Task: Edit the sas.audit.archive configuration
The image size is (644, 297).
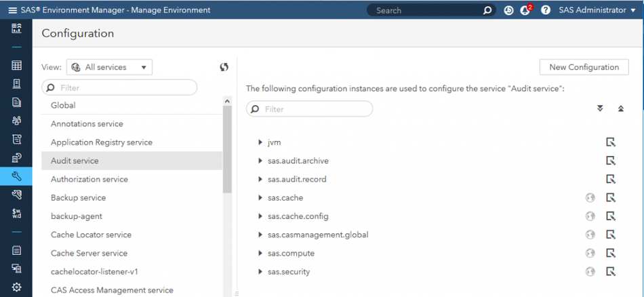Action: tap(610, 161)
